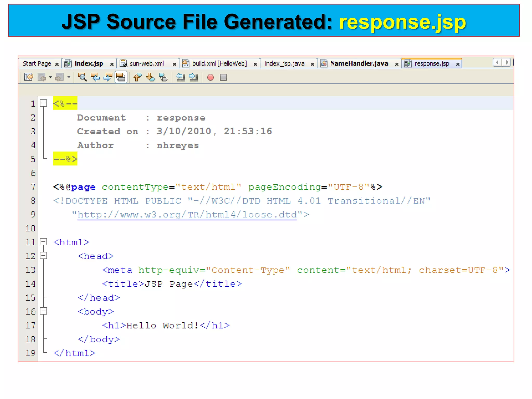Open the Back history dropdown arrow

[x=50, y=77]
